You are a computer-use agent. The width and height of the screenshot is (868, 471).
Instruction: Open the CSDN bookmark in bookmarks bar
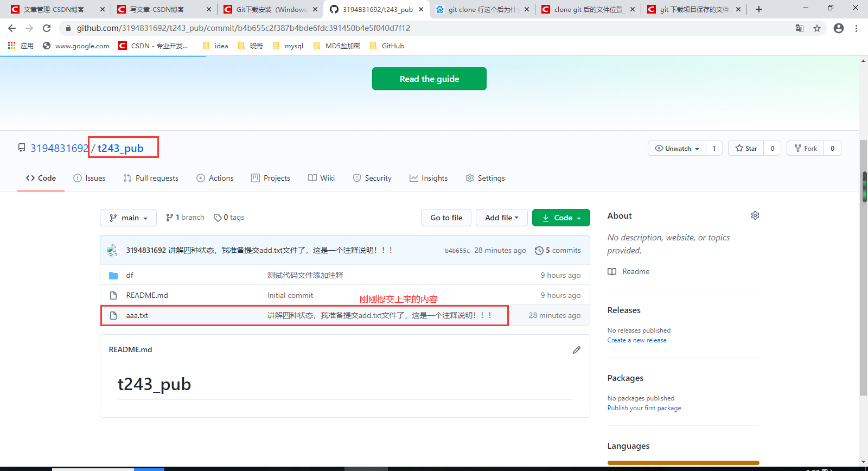(x=153, y=46)
